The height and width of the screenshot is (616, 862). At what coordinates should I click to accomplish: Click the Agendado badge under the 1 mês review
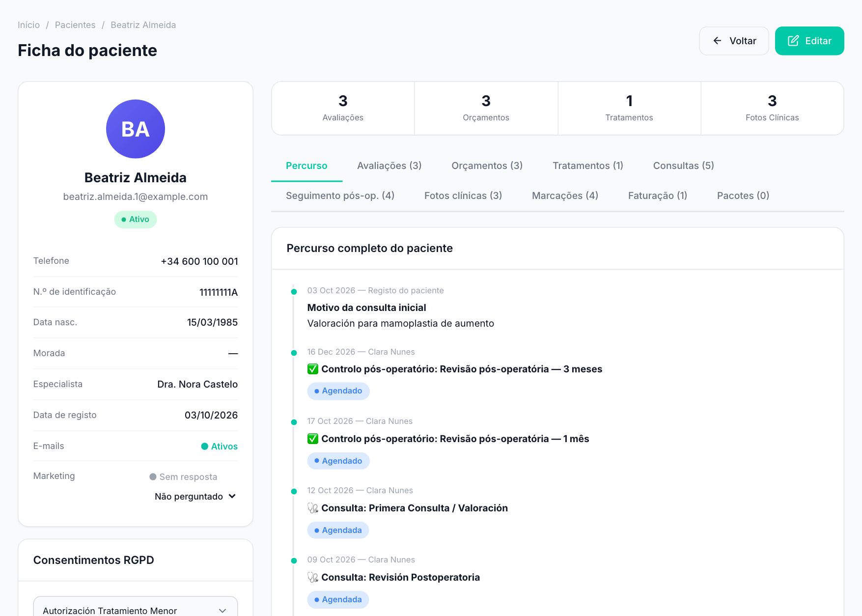click(338, 461)
